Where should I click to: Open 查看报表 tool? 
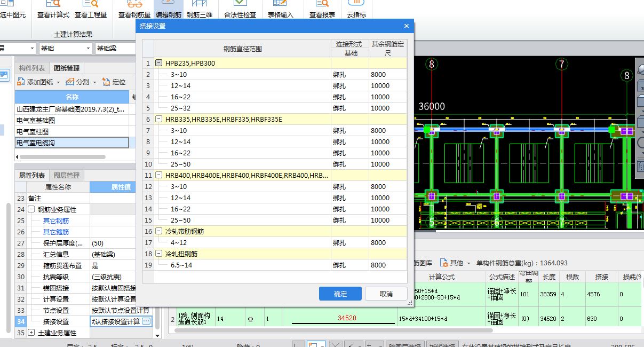click(x=322, y=10)
